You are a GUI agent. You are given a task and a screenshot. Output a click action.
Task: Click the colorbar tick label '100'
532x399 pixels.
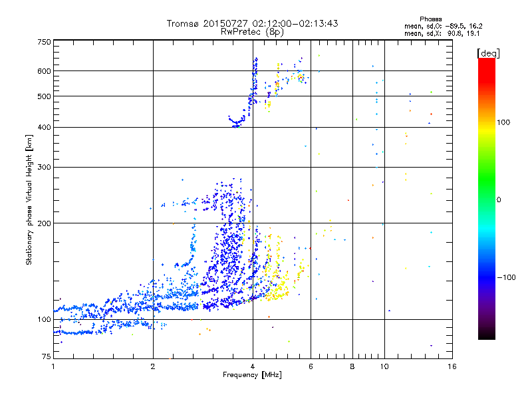[x=503, y=122]
